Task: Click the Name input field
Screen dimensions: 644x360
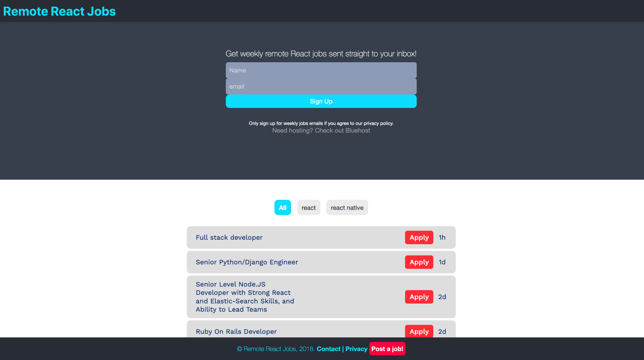Action: pyautogui.click(x=321, y=70)
